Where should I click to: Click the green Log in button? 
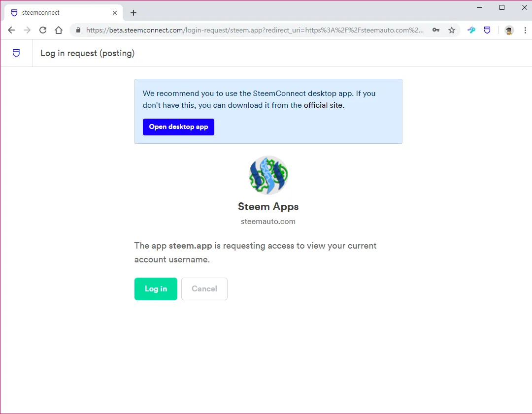156,289
